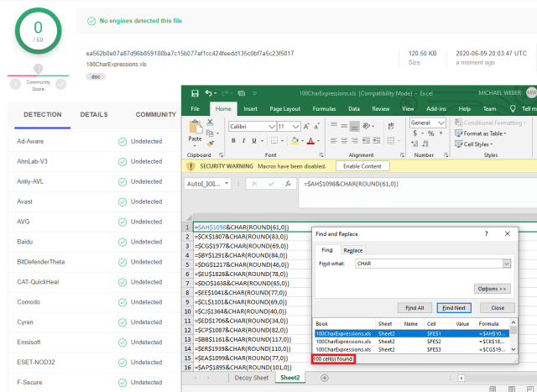Toggle Wrap Text

[x=391, y=126]
